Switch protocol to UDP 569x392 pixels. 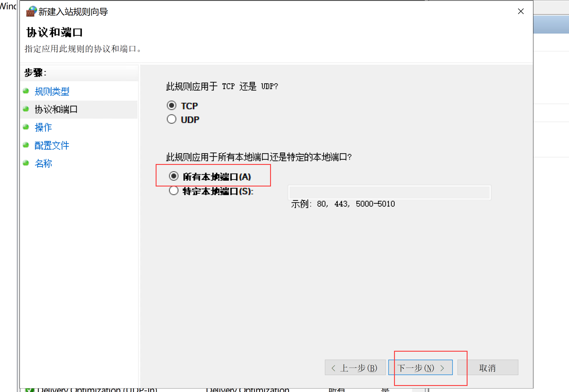[172, 119]
